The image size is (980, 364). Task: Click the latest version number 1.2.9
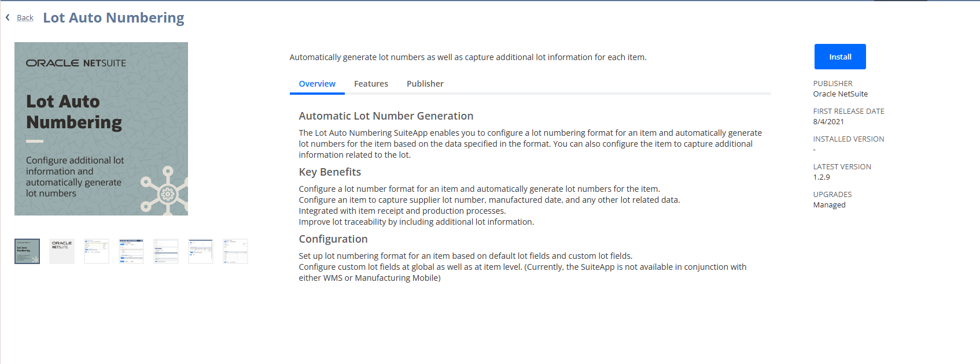821,177
